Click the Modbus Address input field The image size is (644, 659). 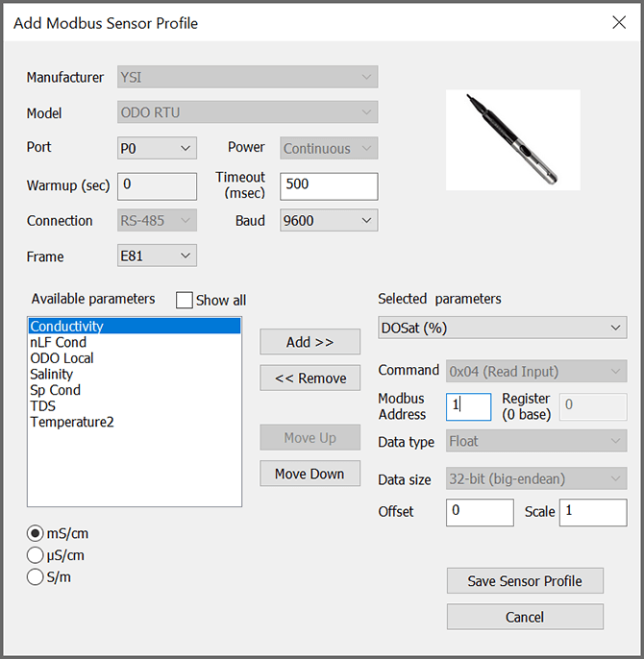469,406
